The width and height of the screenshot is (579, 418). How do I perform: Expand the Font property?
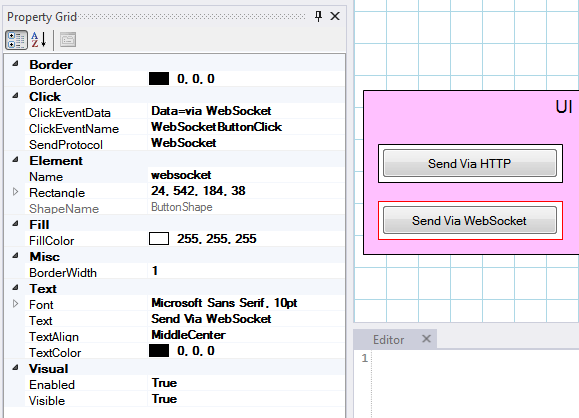15,304
